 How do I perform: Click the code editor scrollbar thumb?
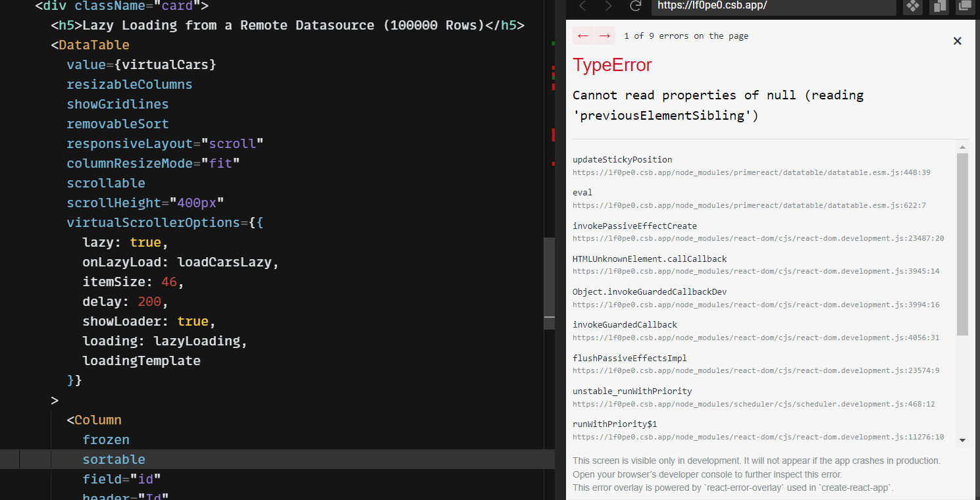[550, 283]
